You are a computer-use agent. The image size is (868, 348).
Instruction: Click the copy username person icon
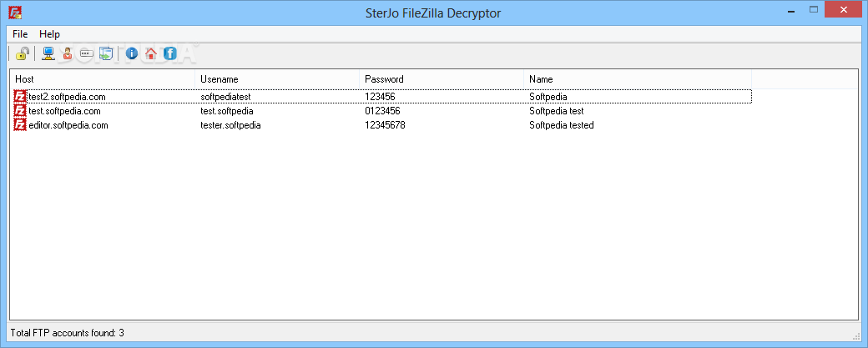68,53
